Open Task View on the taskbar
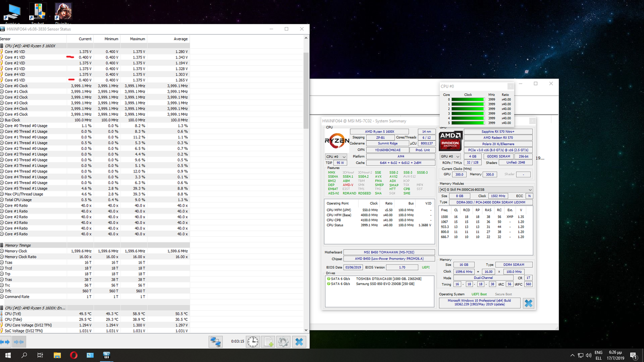 40,355
